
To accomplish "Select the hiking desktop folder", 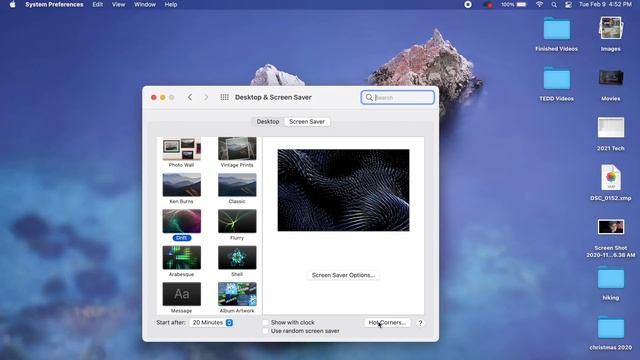I will 611,283.
